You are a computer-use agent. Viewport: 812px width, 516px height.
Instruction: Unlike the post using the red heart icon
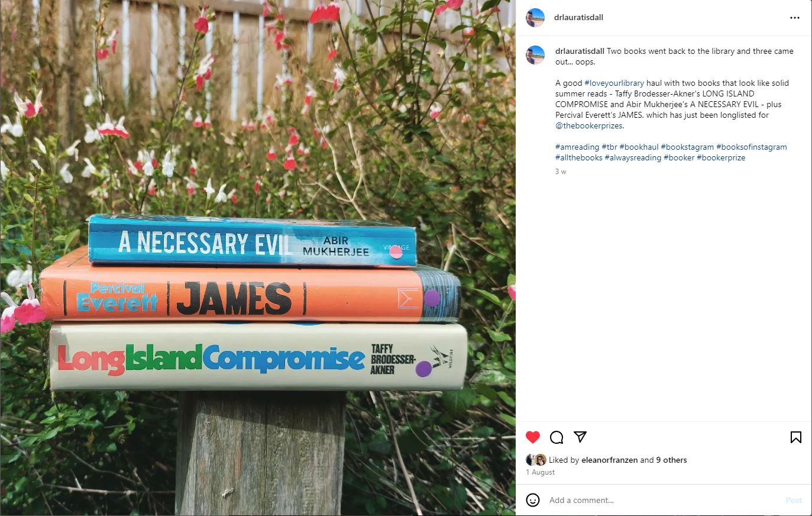coord(533,437)
